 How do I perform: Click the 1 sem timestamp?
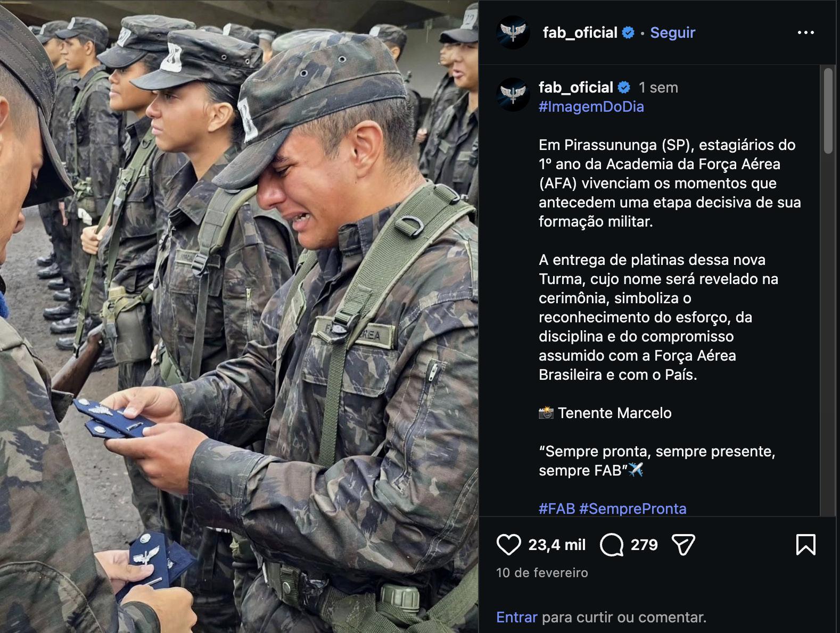[658, 87]
